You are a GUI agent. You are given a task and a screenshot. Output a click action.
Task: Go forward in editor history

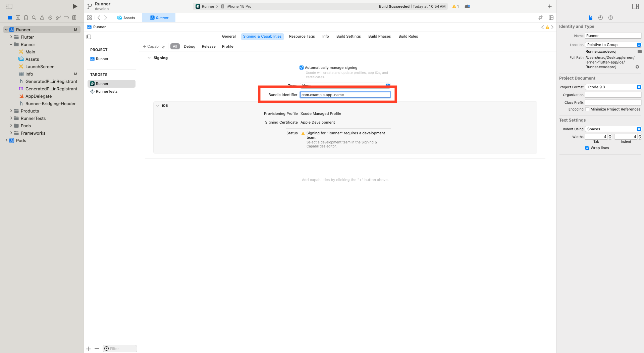(106, 18)
